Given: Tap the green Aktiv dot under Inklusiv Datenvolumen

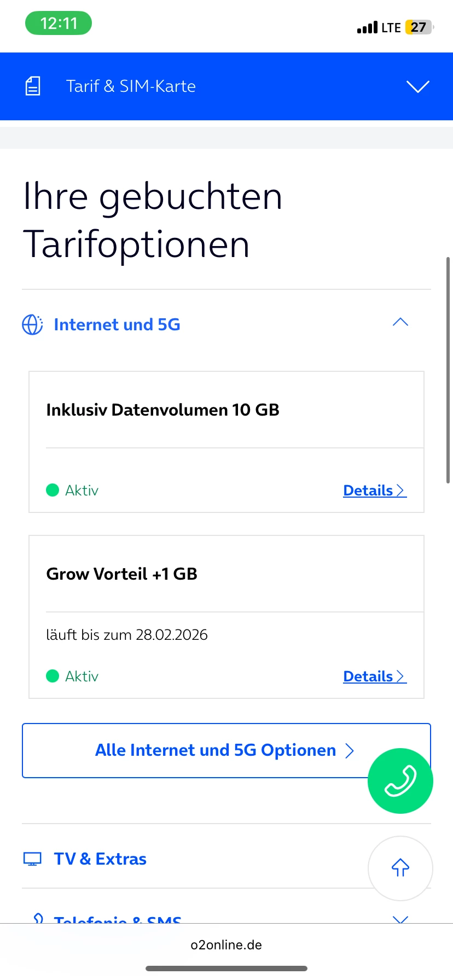Looking at the screenshot, I should [x=53, y=490].
